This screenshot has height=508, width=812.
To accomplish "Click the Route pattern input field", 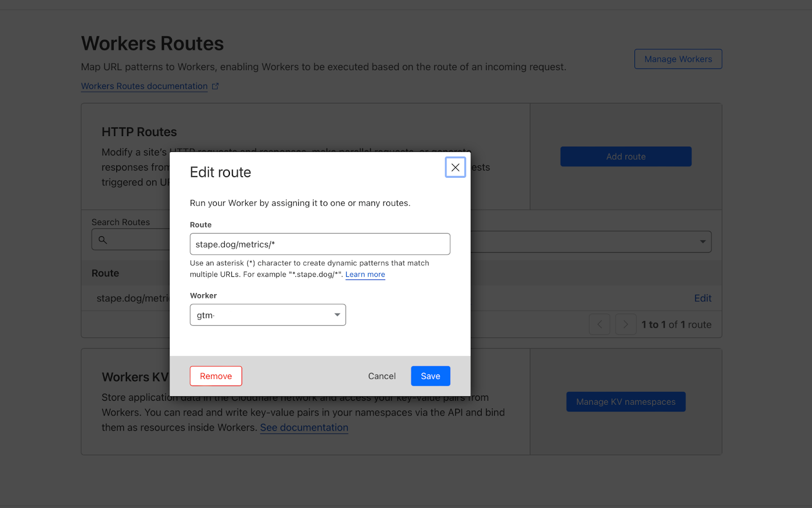I will 320,244.
